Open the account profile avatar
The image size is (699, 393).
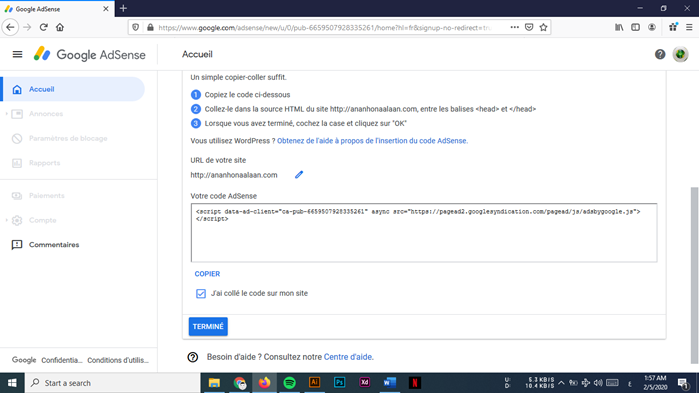680,54
